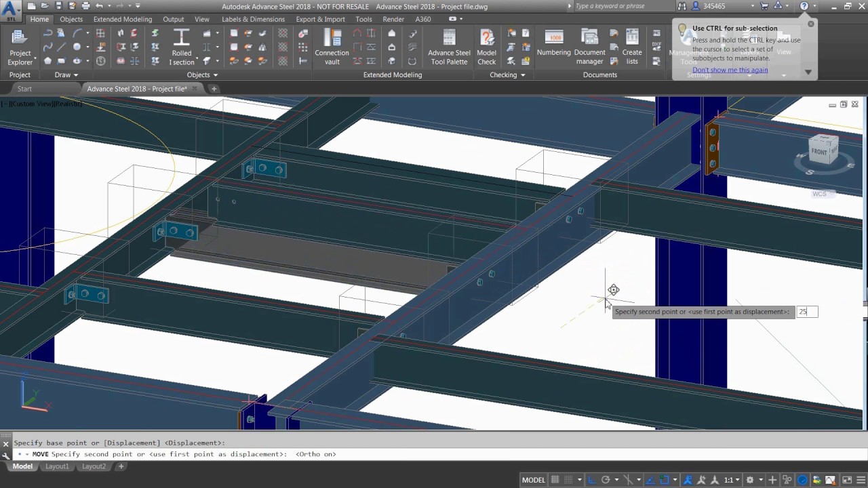Open the Connection vault
This screenshot has width=868, height=488.
[332, 47]
